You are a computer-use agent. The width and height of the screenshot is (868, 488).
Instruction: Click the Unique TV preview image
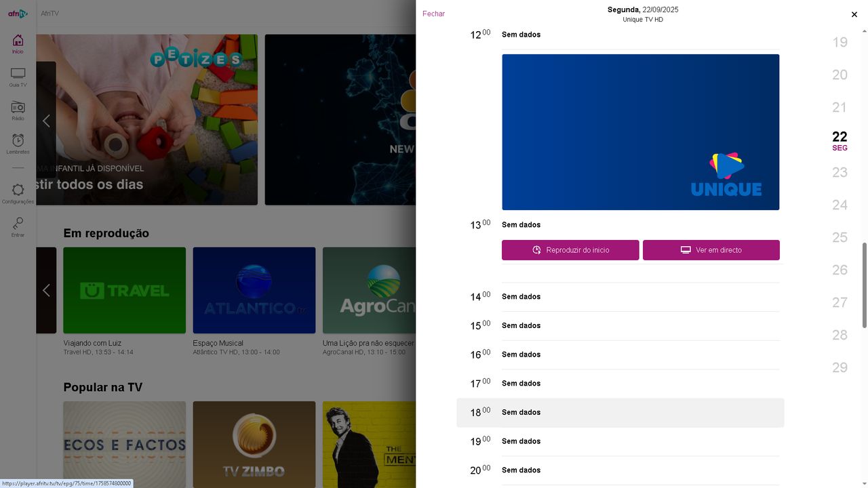coord(640,132)
